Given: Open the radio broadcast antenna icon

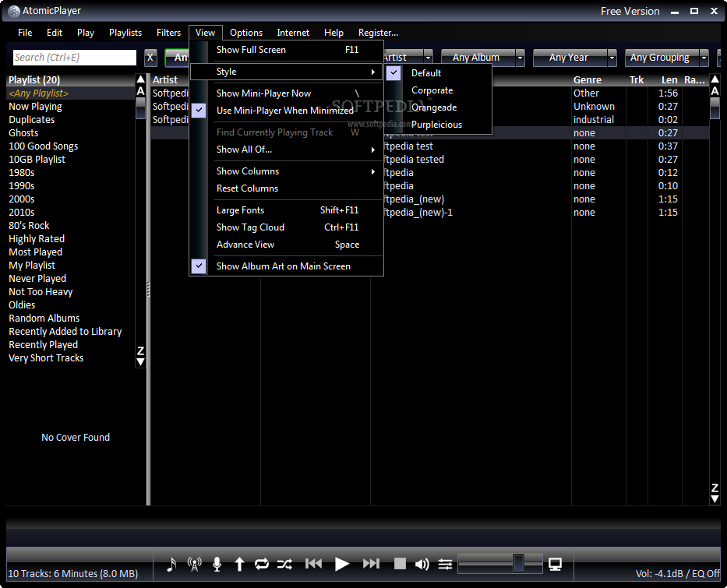Looking at the screenshot, I should click(x=194, y=564).
